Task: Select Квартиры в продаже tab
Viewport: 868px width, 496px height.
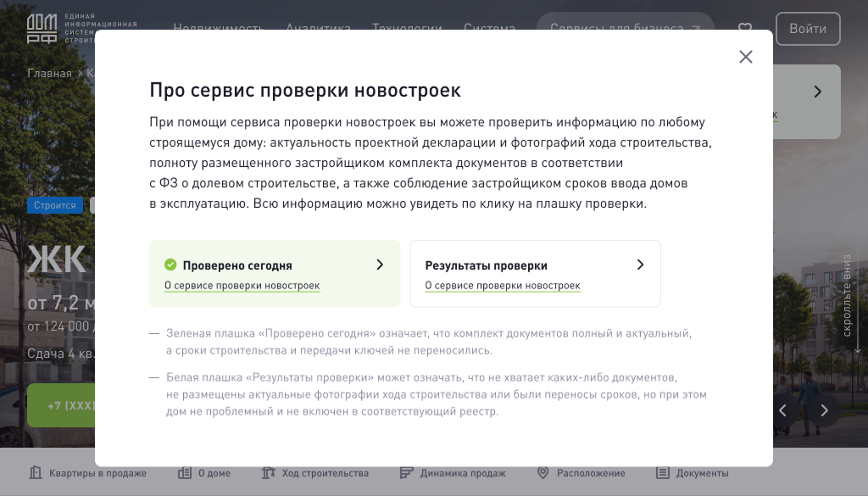Action: point(88,473)
